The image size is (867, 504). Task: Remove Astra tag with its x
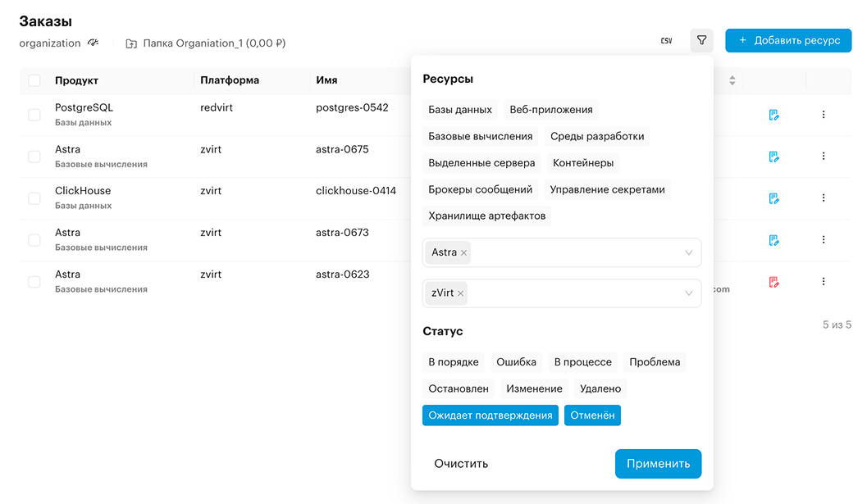(463, 253)
